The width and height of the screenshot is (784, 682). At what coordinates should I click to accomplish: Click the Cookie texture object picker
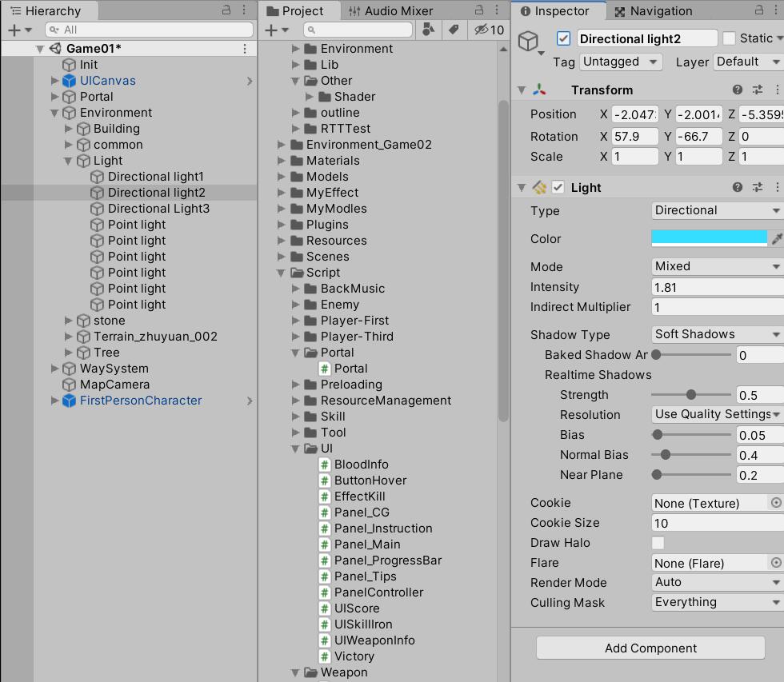pos(775,503)
